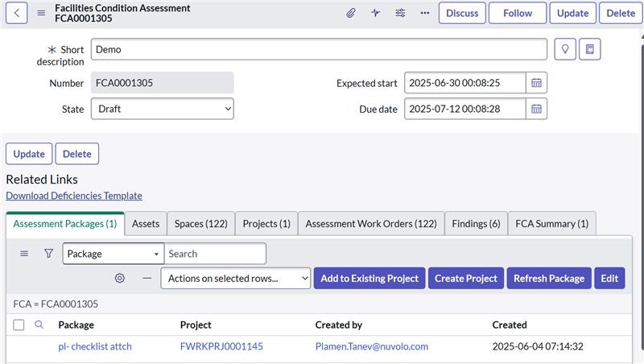Click into the Short description input field
This screenshot has height=364, width=644.
(x=318, y=49)
